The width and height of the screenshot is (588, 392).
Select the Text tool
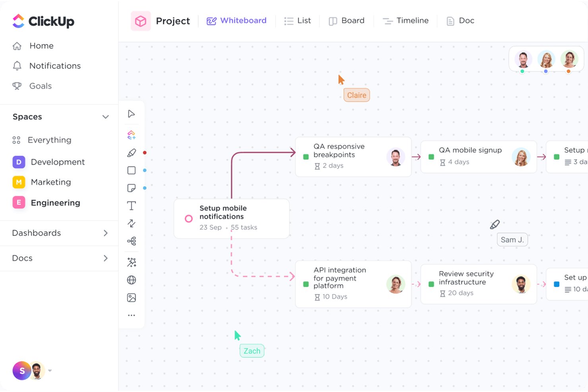click(132, 206)
